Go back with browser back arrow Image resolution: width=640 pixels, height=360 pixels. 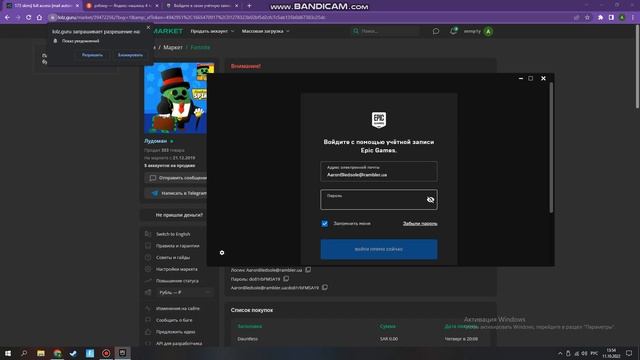pyautogui.click(x=7, y=18)
